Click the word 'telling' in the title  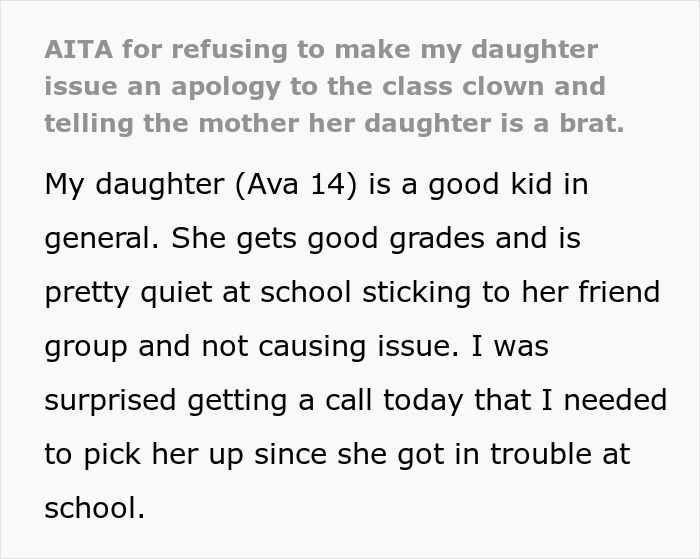tap(89, 124)
